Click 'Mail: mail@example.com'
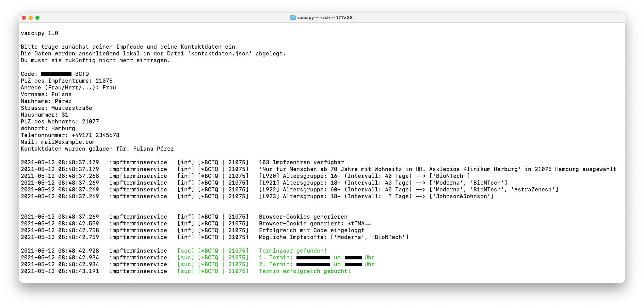The image size is (644, 308). (x=58, y=142)
